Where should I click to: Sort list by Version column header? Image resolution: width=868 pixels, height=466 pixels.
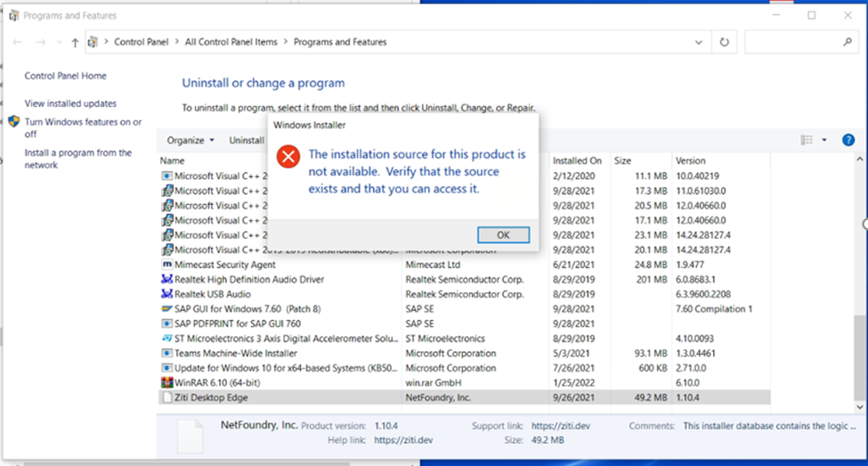[x=690, y=160]
